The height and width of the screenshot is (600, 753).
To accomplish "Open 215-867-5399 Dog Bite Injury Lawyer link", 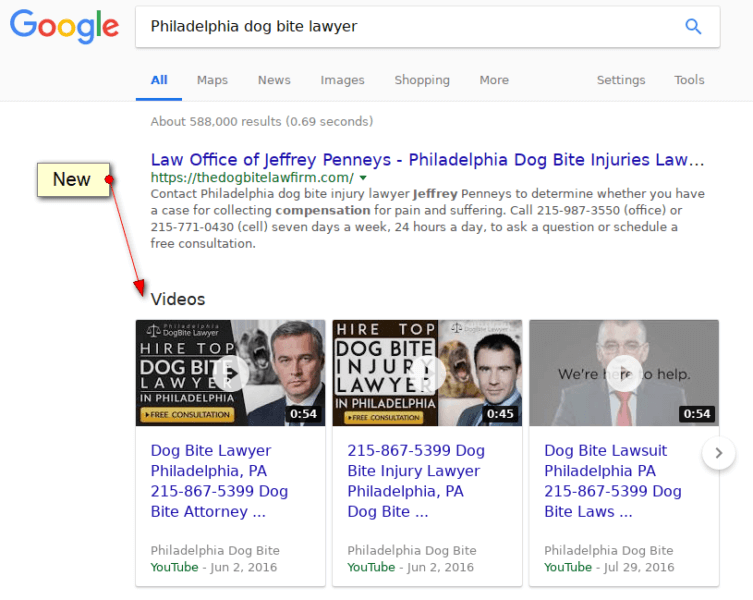I will pos(416,481).
